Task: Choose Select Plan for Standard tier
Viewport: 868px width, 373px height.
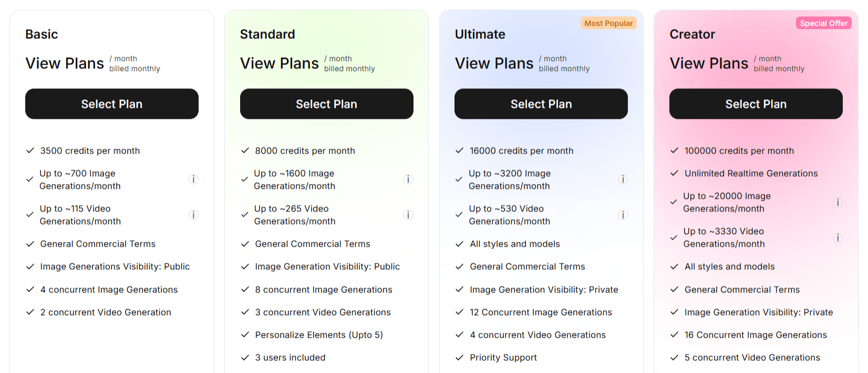Action: (326, 104)
